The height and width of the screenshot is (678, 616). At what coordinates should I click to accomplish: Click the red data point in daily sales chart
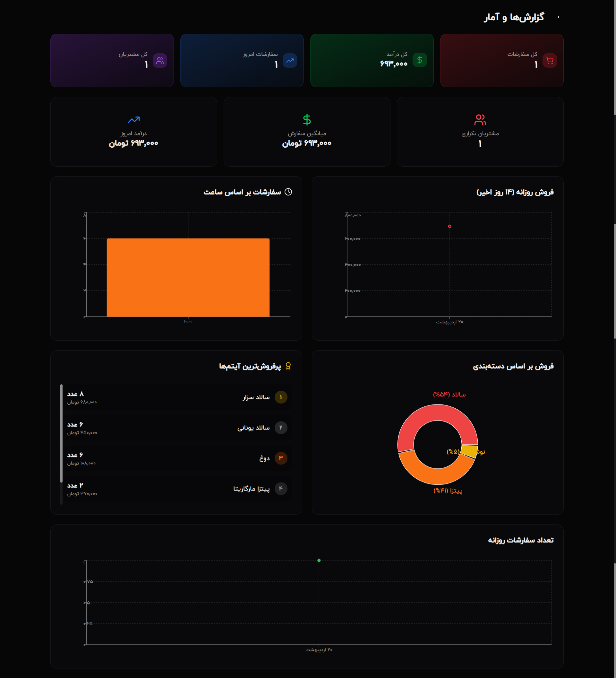tap(450, 226)
